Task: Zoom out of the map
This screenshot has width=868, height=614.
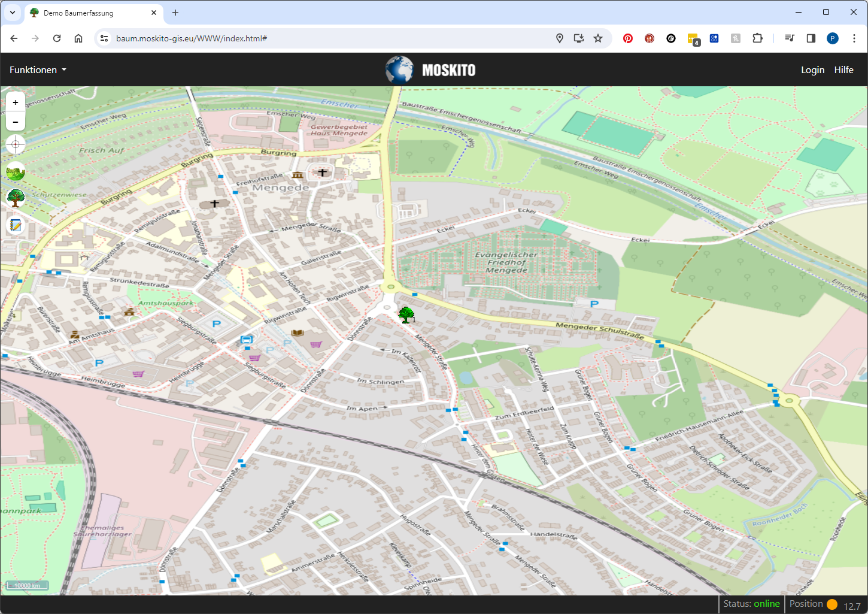Action: pyautogui.click(x=16, y=122)
